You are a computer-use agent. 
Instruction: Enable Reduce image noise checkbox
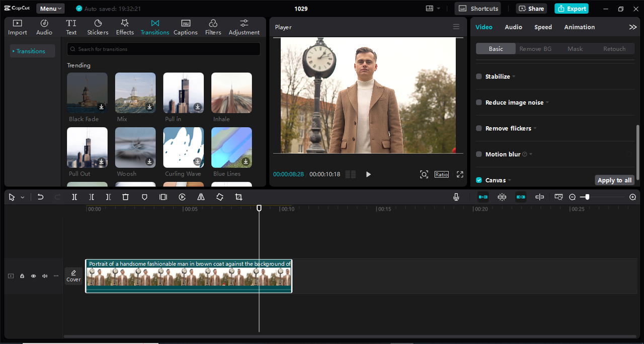(479, 102)
